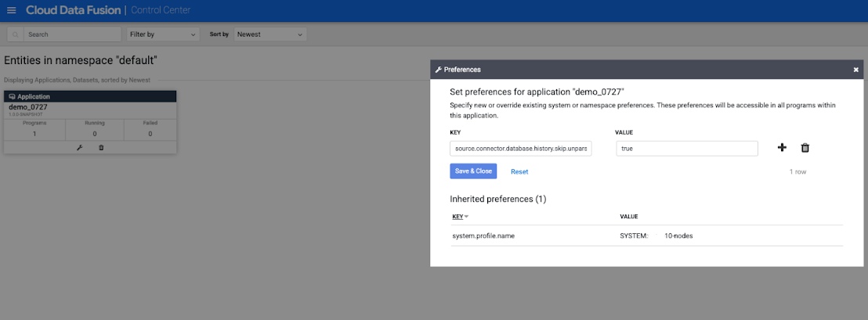Expand the Sort by Newest dropdown
Viewport: 868px width, 320px height.
click(x=270, y=34)
